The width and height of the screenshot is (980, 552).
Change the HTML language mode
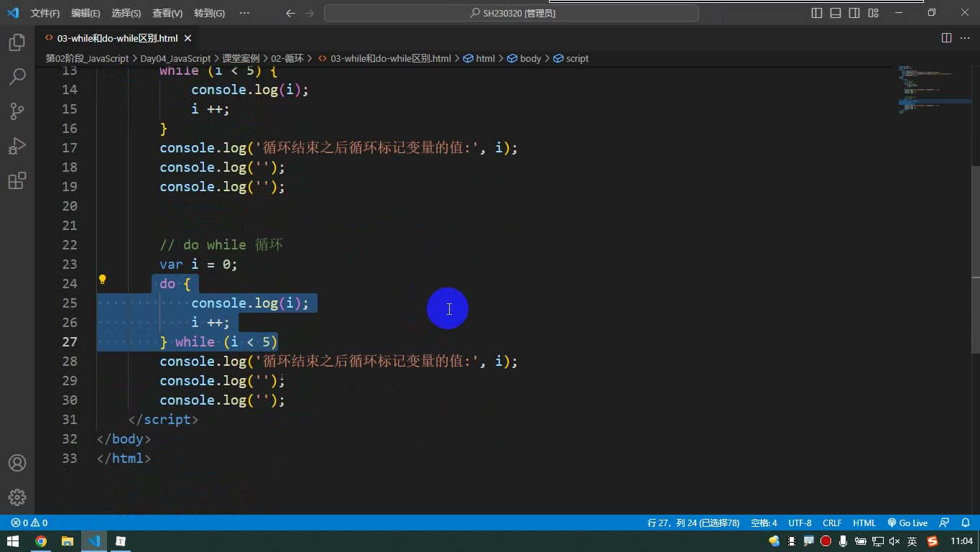864,523
